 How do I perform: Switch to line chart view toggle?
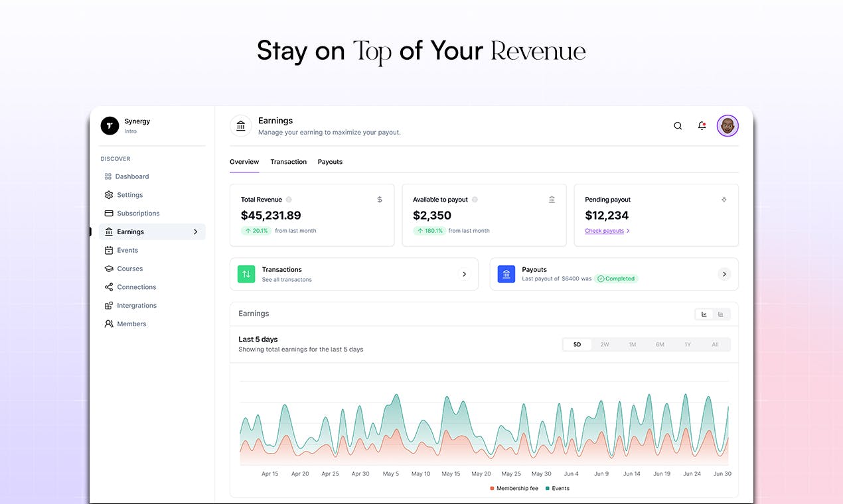click(x=704, y=314)
